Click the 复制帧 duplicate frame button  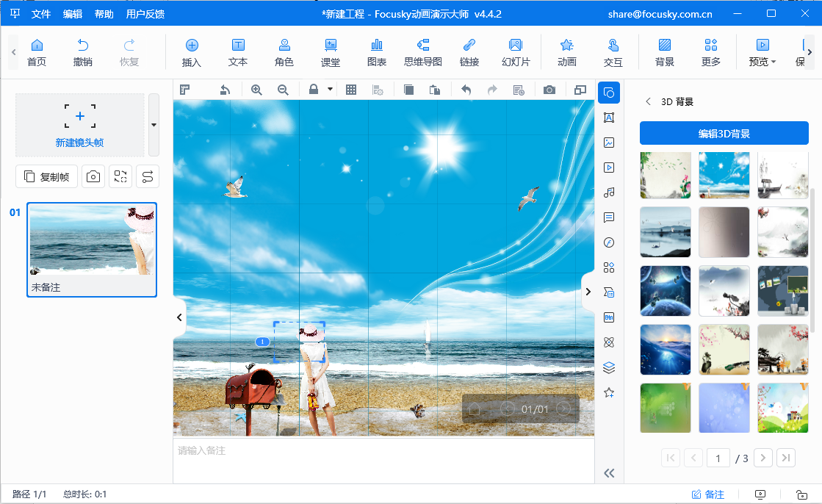46,176
